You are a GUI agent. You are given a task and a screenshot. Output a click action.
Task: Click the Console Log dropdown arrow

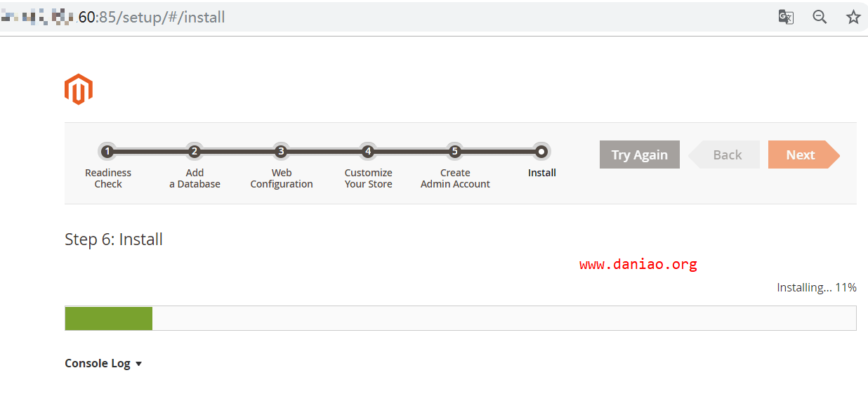pyautogui.click(x=138, y=364)
